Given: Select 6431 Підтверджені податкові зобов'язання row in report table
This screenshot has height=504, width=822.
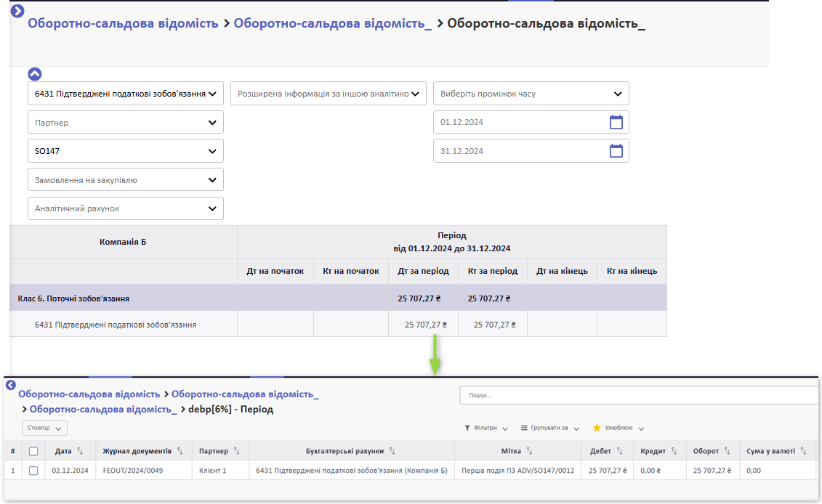Looking at the screenshot, I should (116, 325).
